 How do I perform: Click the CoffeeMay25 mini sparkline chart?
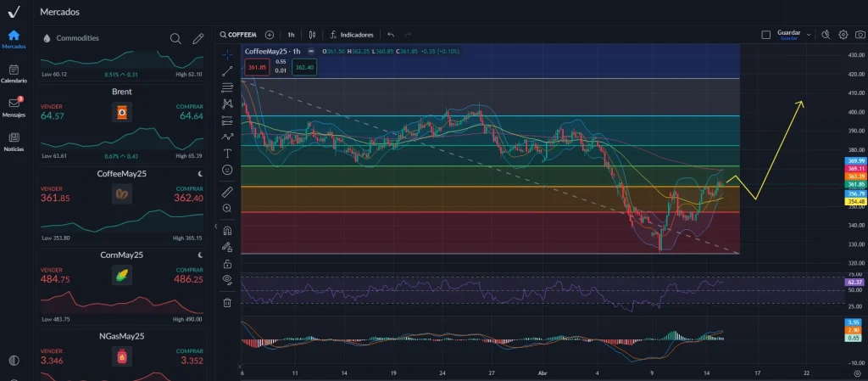(x=122, y=220)
